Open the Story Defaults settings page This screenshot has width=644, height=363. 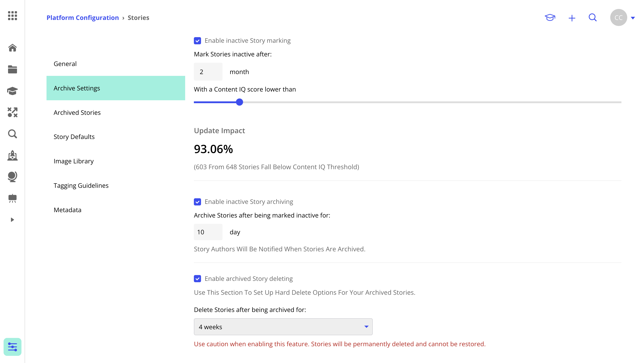coord(74,137)
